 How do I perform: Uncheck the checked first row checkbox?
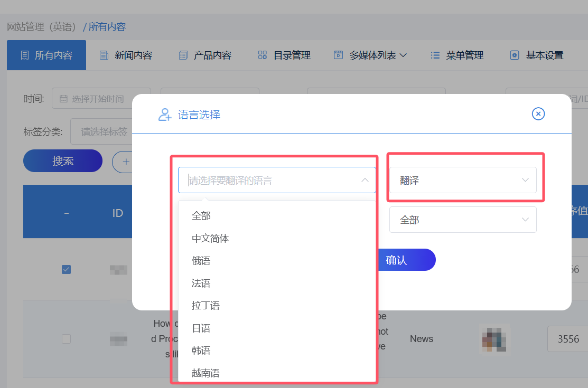(x=66, y=269)
